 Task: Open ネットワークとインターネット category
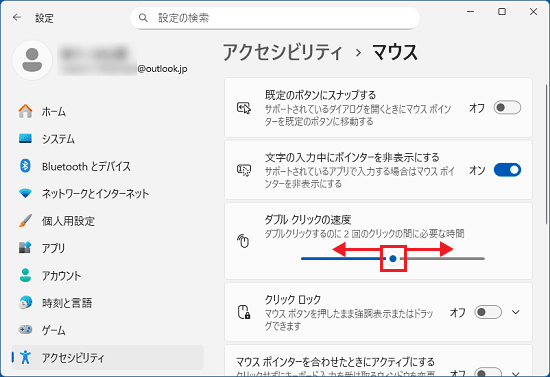108,193
